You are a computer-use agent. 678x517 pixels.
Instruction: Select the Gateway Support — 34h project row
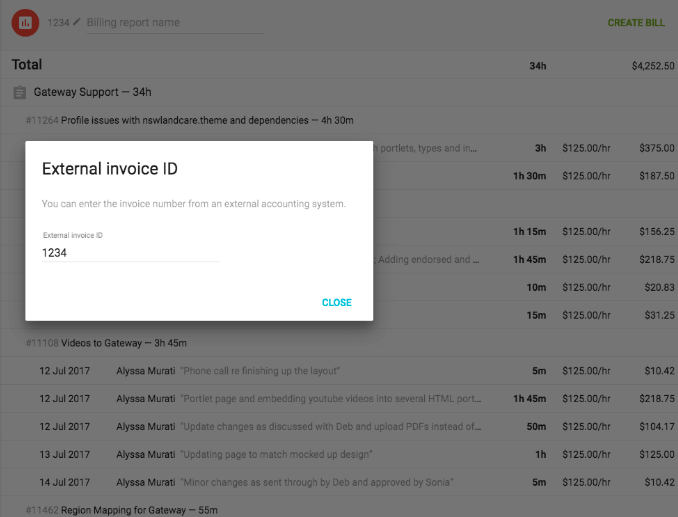click(339, 92)
